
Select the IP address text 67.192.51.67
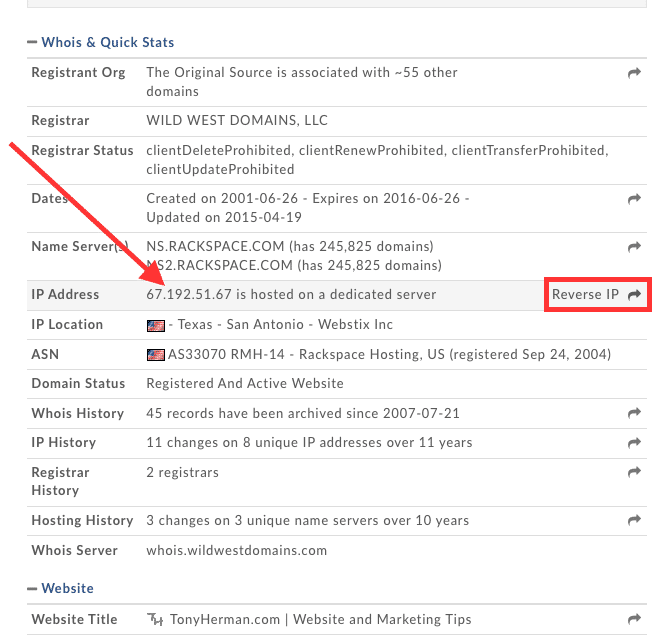[189, 294]
